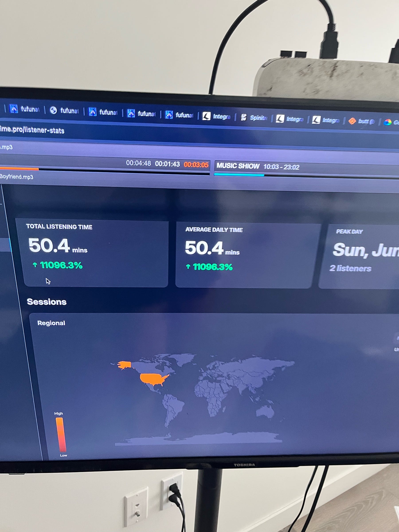Screen dimensions: 399x532
Task: Switch to the Spinitron browser tab
Action: point(254,118)
